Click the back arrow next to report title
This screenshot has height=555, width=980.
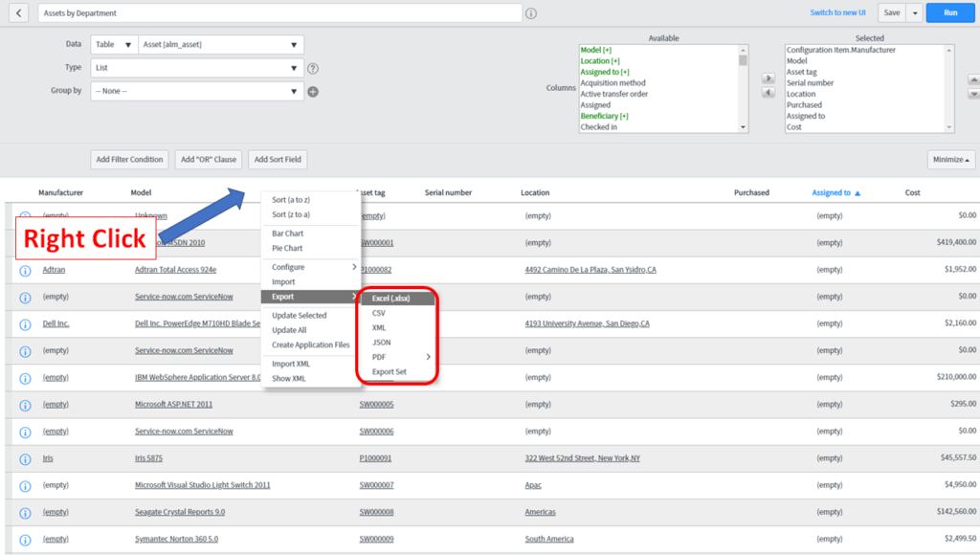pos(20,12)
